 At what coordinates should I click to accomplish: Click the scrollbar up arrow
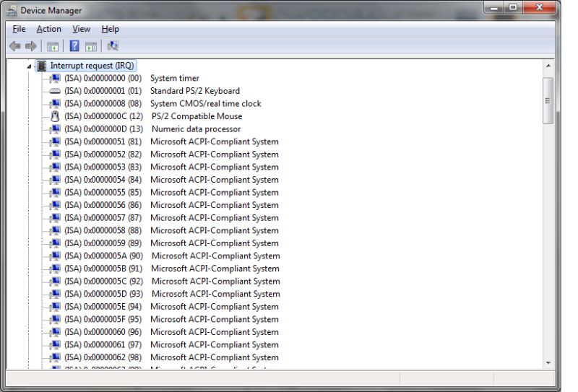(x=548, y=66)
